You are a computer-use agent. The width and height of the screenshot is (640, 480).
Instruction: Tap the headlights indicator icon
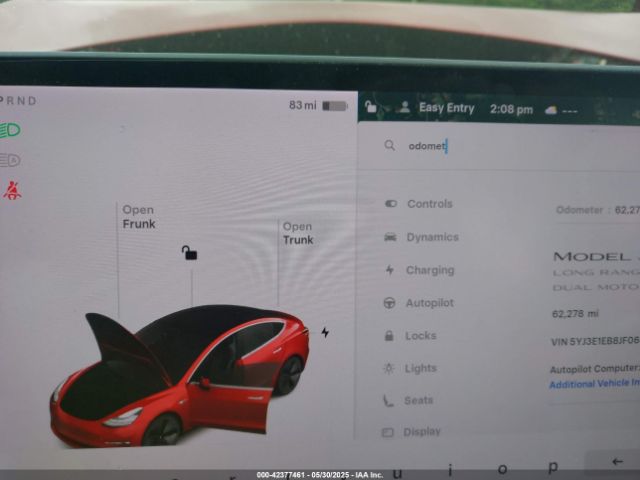(x=10, y=130)
